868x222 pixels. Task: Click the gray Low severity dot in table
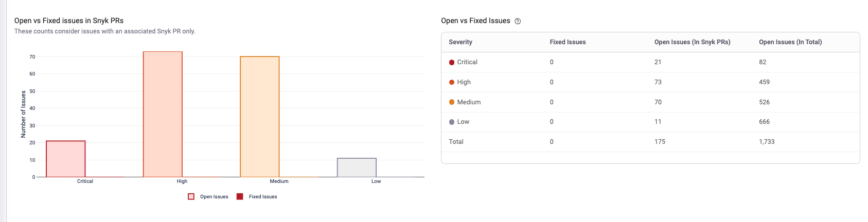point(452,122)
